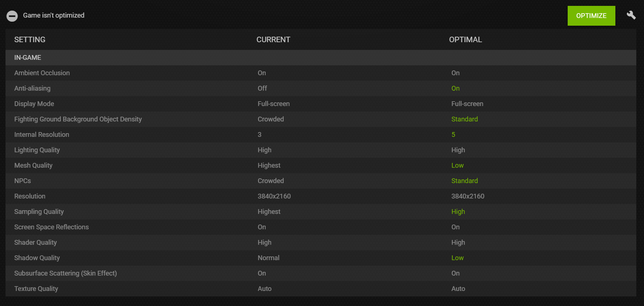Click the Texture Quality setting label
This screenshot has width=644, height=306.
pos(36,289)
